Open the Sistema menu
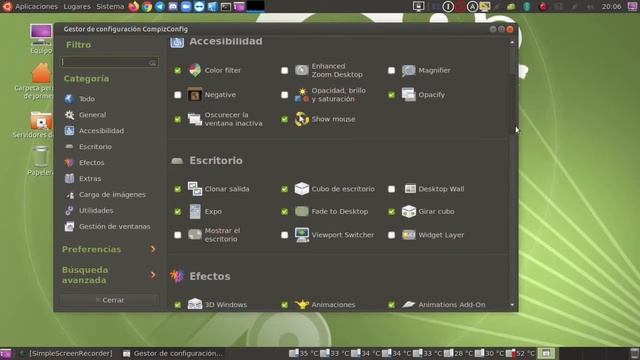 pos(110,7)
